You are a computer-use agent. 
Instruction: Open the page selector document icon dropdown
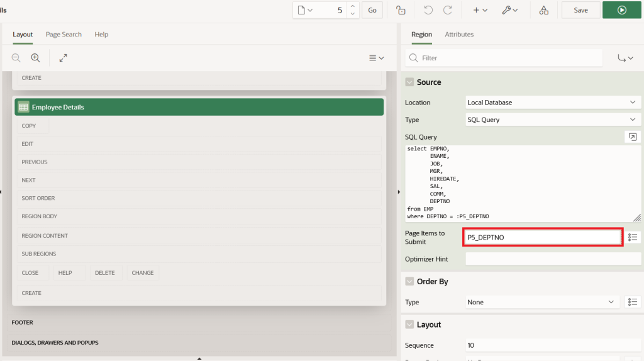point(305,10)
